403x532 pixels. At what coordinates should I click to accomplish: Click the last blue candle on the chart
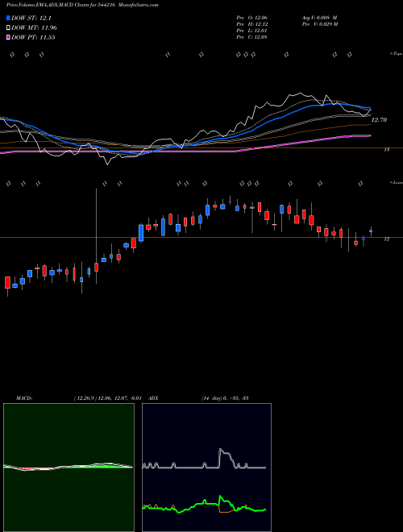(x=371, y=231)
